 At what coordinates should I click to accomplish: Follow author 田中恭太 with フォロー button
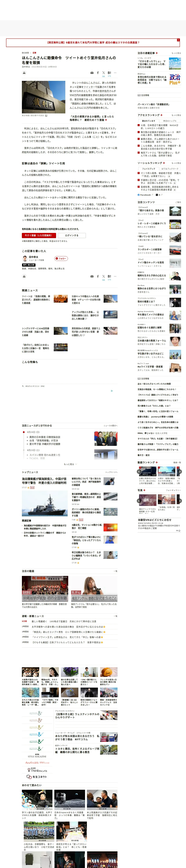(61, 258)
